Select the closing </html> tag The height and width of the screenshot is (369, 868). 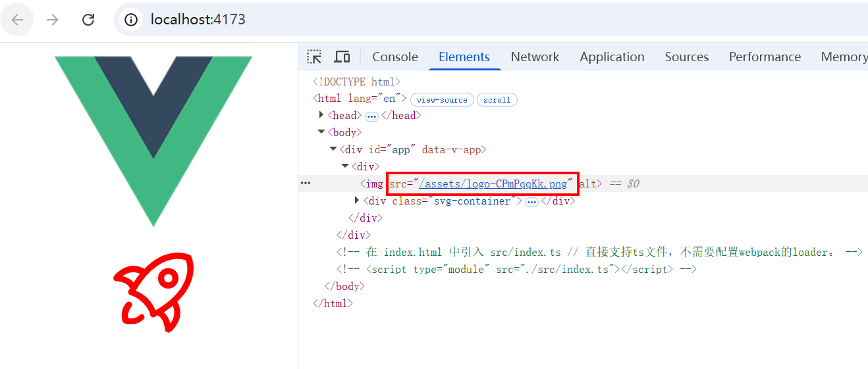pos(333,303)
